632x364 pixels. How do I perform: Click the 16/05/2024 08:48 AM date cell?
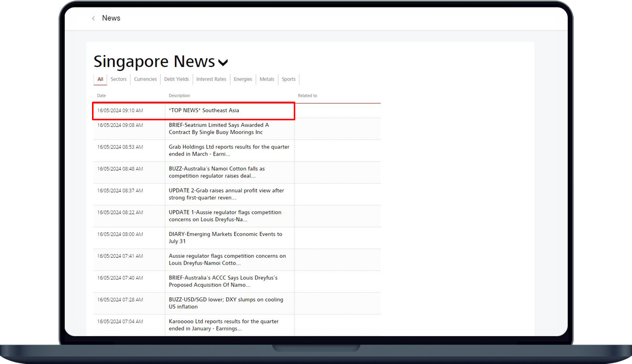tap(120, 168)
